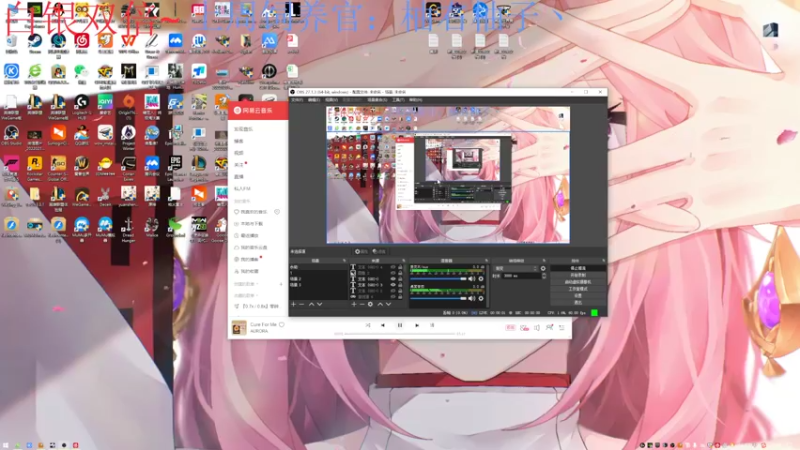Open 设置 from OBS controls panel
800x450 pixels.
pyautogui.click(x=578, y=296)
